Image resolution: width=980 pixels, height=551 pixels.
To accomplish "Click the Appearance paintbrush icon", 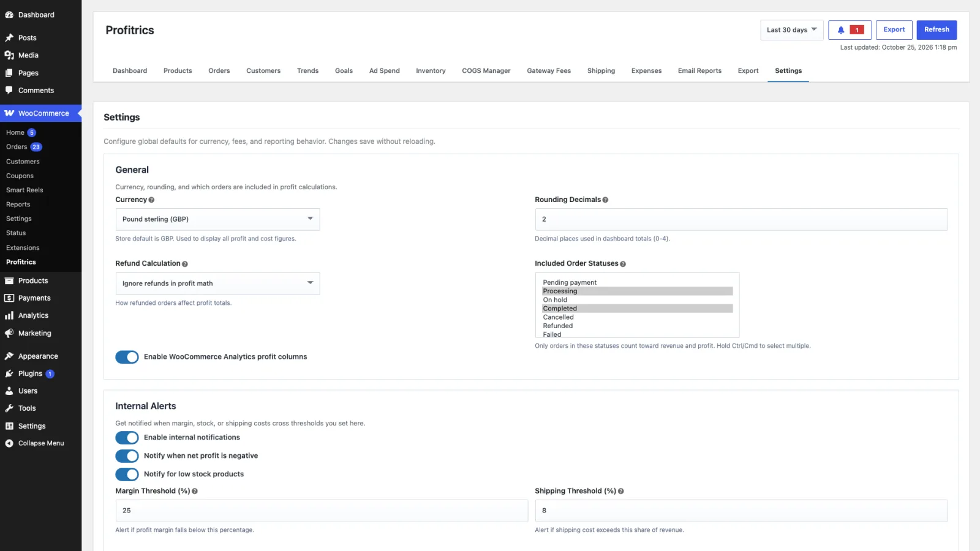I will (x=9, y=356).
